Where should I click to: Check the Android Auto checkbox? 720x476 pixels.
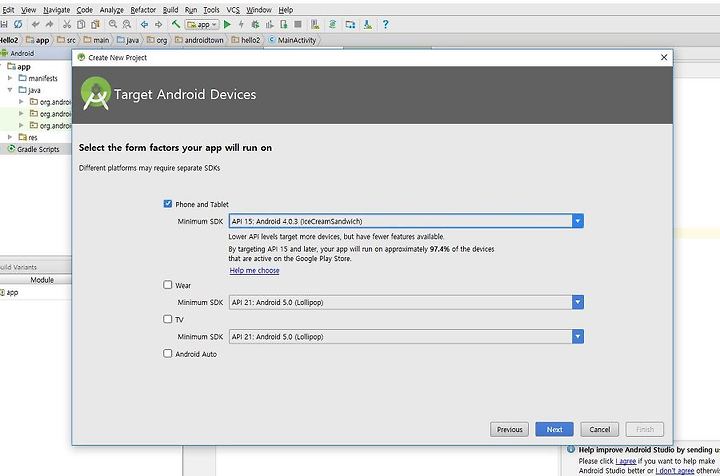coord(168,353)
